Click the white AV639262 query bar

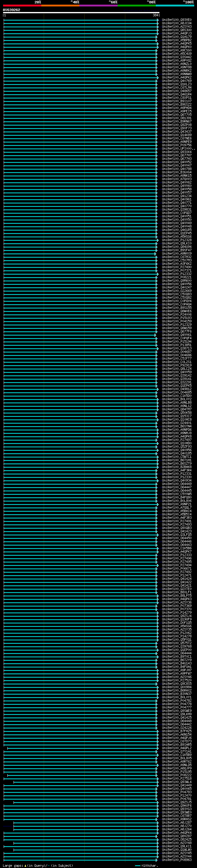point(81,12)
